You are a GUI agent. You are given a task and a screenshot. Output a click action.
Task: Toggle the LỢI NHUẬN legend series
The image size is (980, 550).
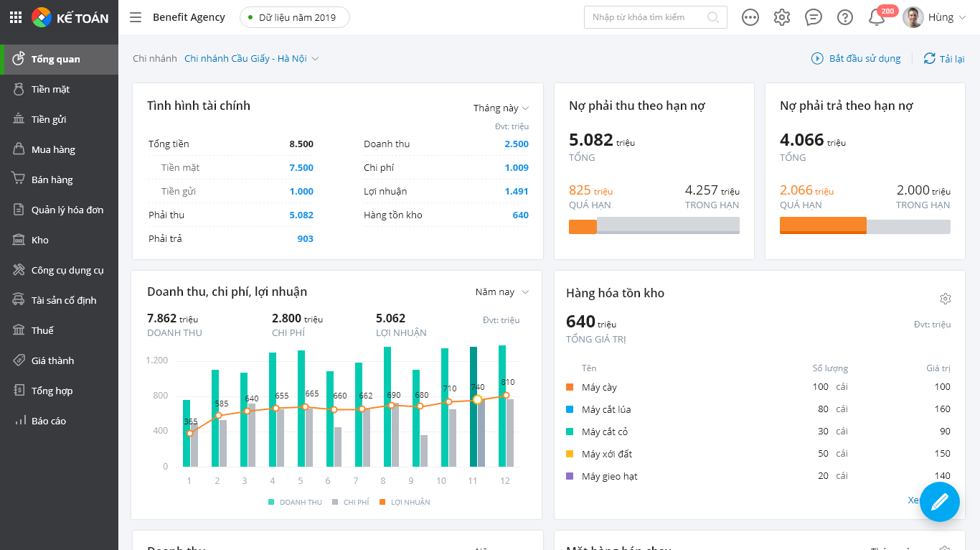click(x=405, y=503)
